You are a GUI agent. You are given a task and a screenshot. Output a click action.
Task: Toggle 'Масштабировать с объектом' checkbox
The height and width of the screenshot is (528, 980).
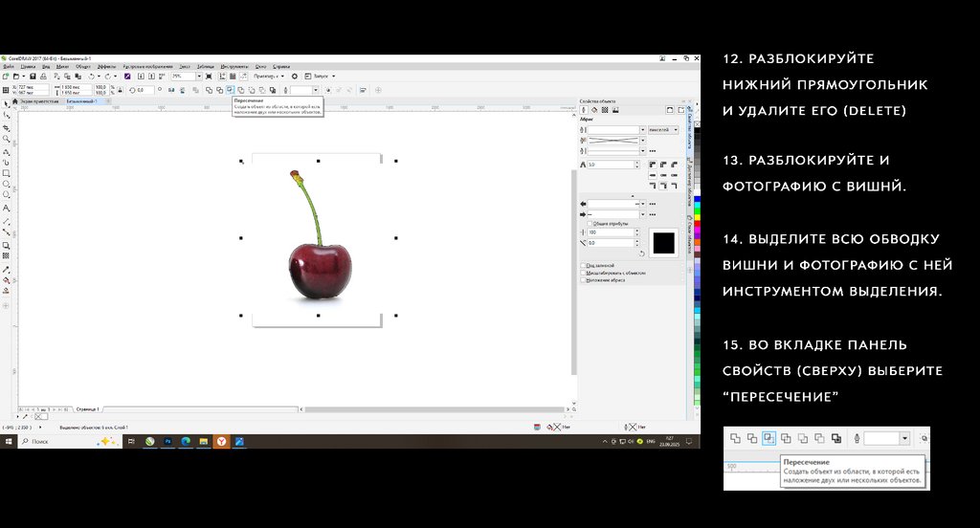click(583, 273)
